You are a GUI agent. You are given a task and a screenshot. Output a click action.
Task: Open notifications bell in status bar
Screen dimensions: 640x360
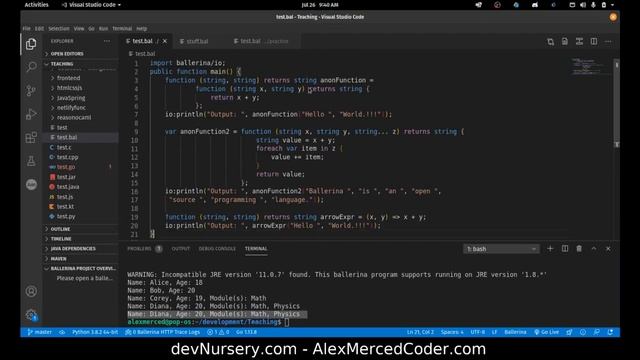click(610, 332)
